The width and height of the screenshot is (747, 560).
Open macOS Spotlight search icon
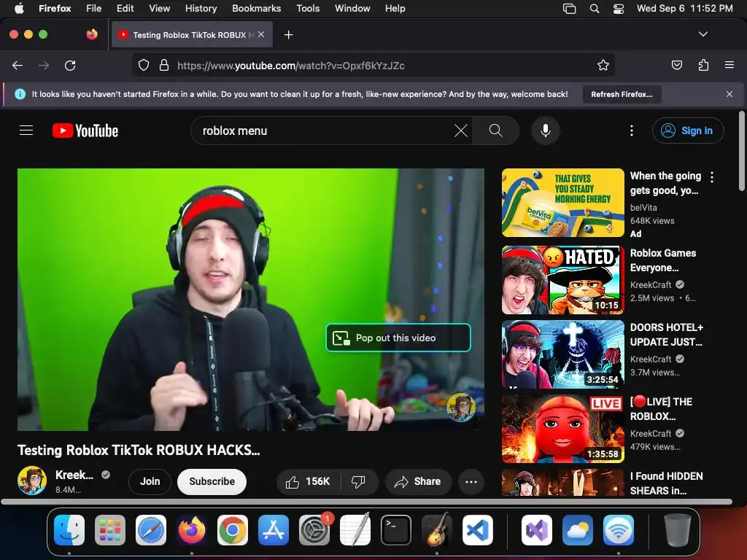pos(594,9)
